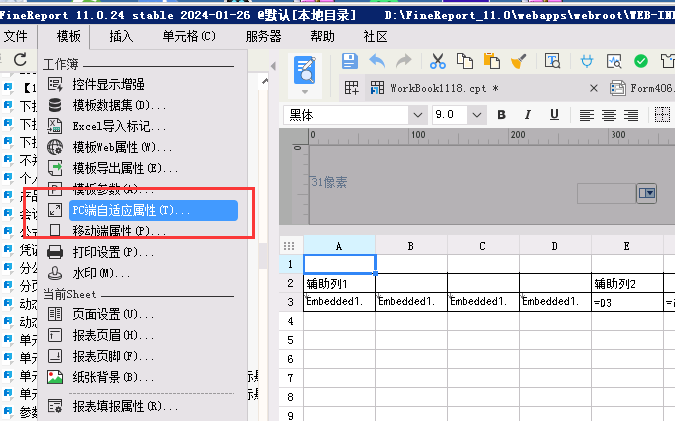675x421 pixels.
Task: Click the format painter brush icon
Action: pos(519,61)
